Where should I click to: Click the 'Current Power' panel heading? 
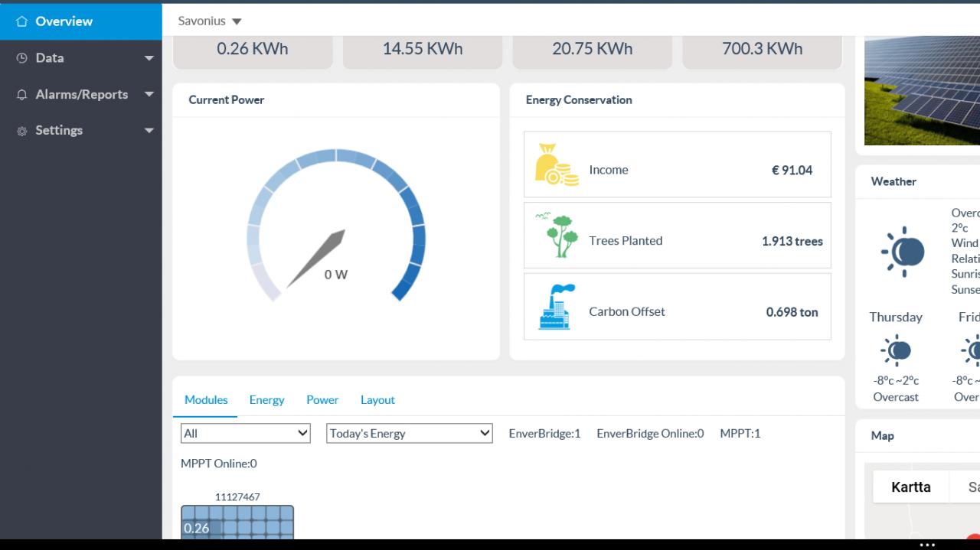(227, 100)
